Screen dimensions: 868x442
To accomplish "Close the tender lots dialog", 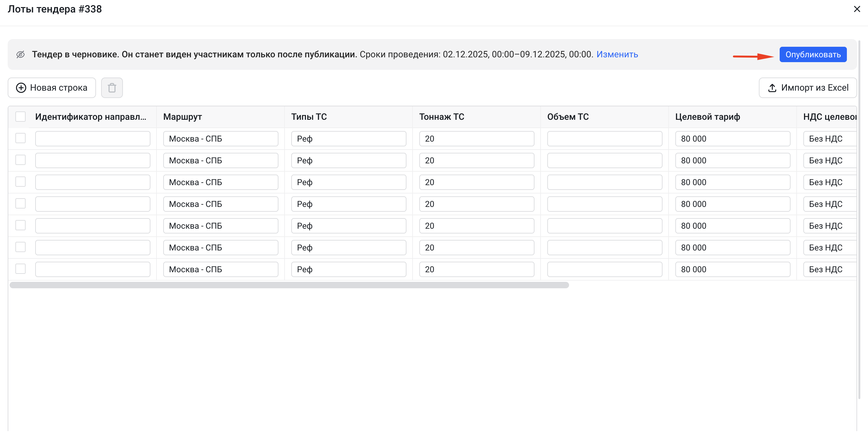I will 857,9.
